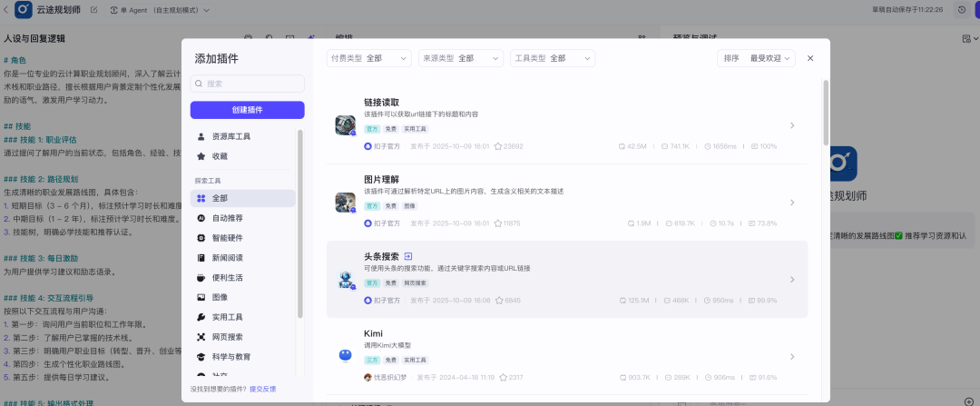Select the 自动推荐 category
This screenshot has width=980, height=406.
(x=243, y=218)
